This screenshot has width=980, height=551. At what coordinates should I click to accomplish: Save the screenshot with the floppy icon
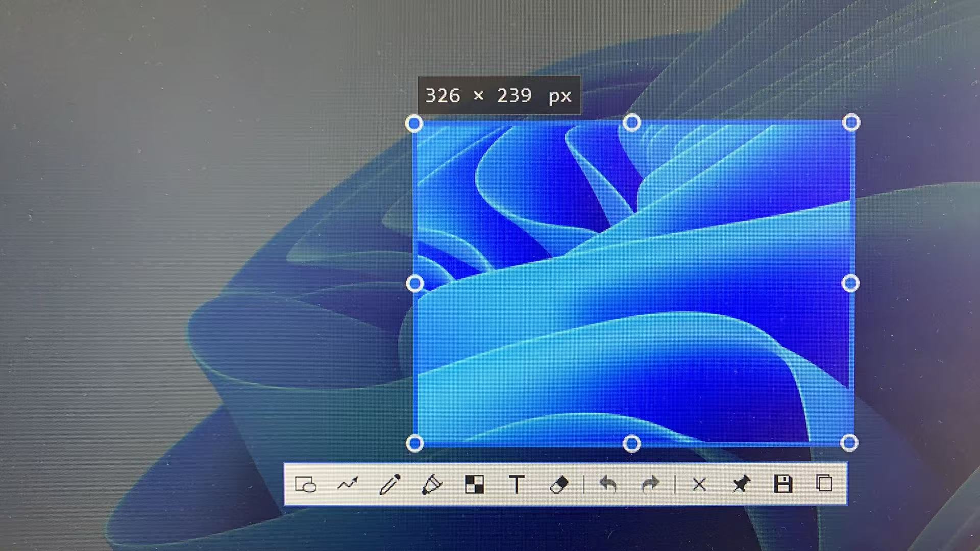pyautogui.click(x=783, y=484)
